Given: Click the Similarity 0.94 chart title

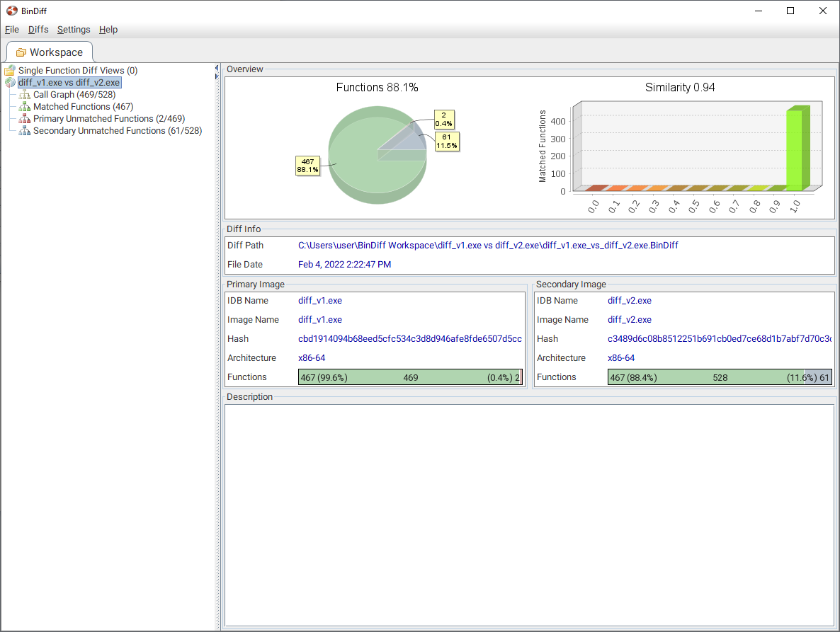Looking at the screenshot, I should click(x=680, y=87).
